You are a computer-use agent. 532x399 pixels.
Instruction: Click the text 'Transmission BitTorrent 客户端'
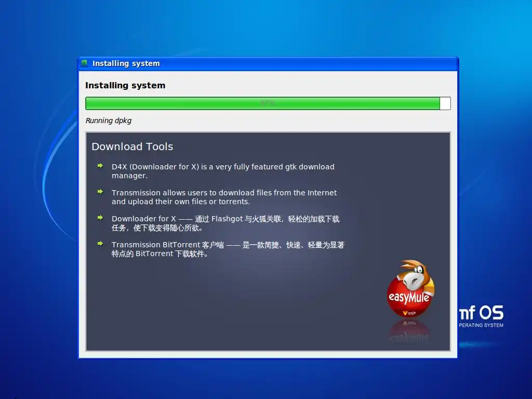tap(168, 245)
